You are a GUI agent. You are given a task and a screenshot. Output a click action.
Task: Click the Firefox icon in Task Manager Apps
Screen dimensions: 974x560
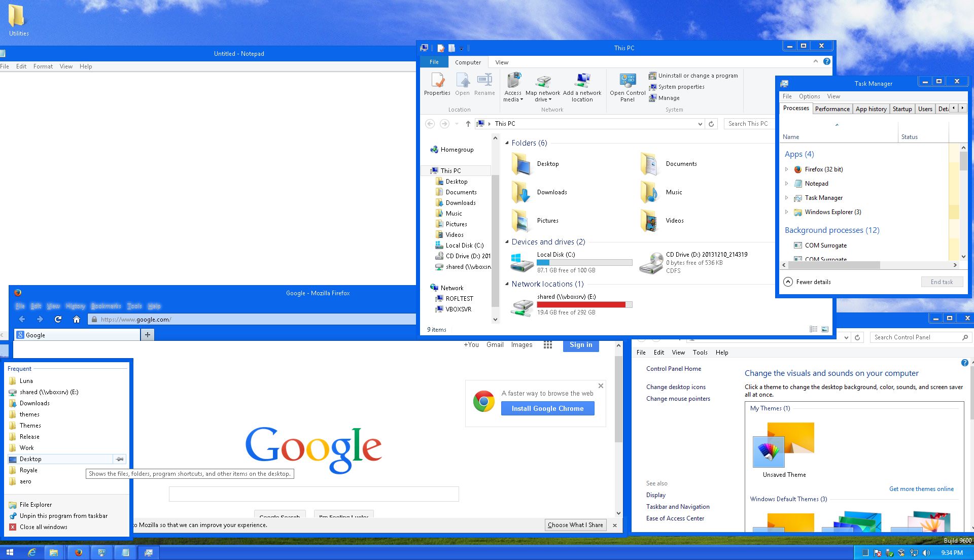point(797,169)
